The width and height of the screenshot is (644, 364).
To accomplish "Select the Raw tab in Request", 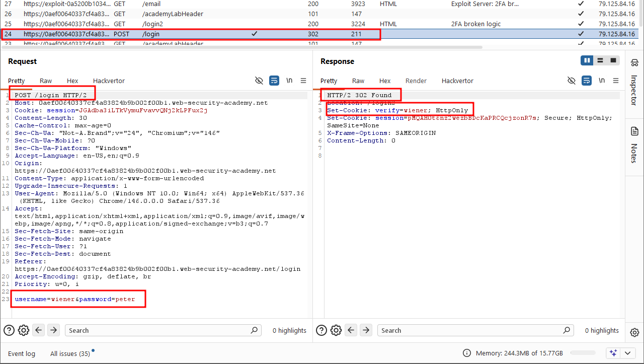I will [x=46, y=81].
